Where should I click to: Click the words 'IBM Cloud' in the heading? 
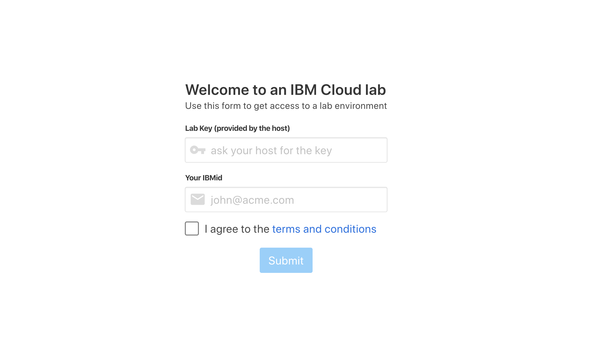(x=326, y=90)
